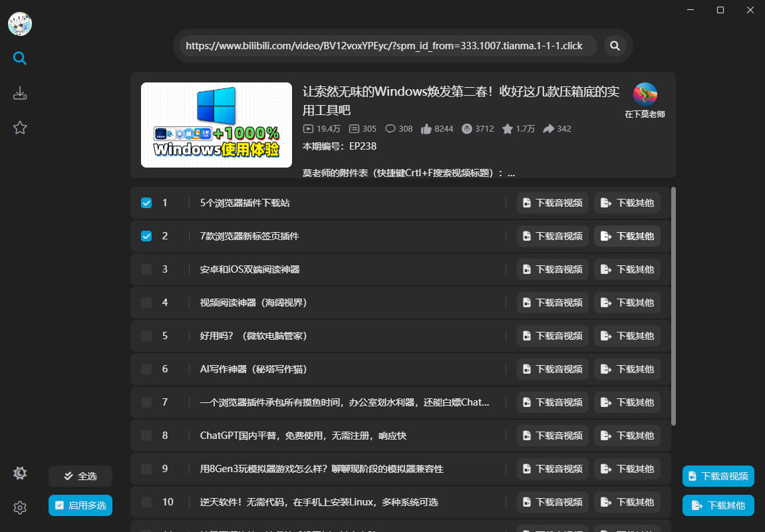Open the downloads page in sidebar
Image resolution: width=765 pixels, height=532 pixels.
coord(20,93)
